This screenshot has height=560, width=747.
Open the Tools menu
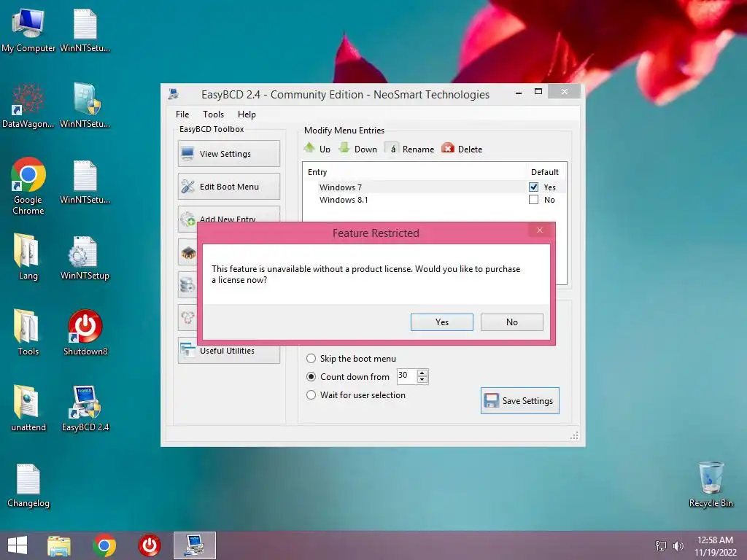213,114
